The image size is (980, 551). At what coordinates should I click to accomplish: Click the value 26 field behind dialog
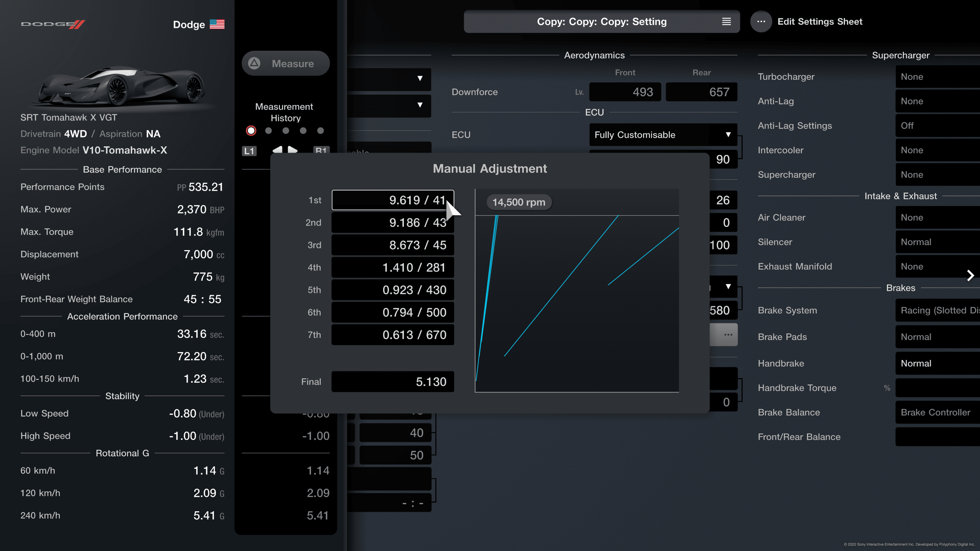coord(723,200)
